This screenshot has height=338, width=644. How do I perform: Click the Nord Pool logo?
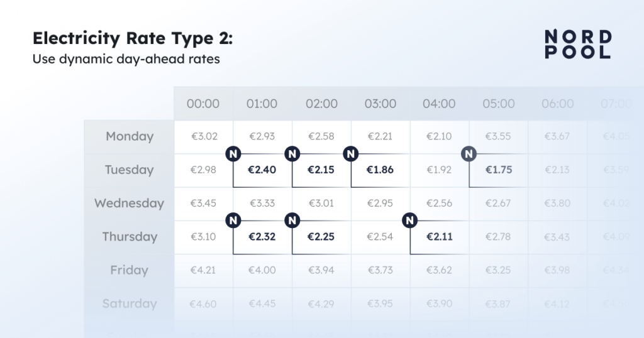[578, 45]
